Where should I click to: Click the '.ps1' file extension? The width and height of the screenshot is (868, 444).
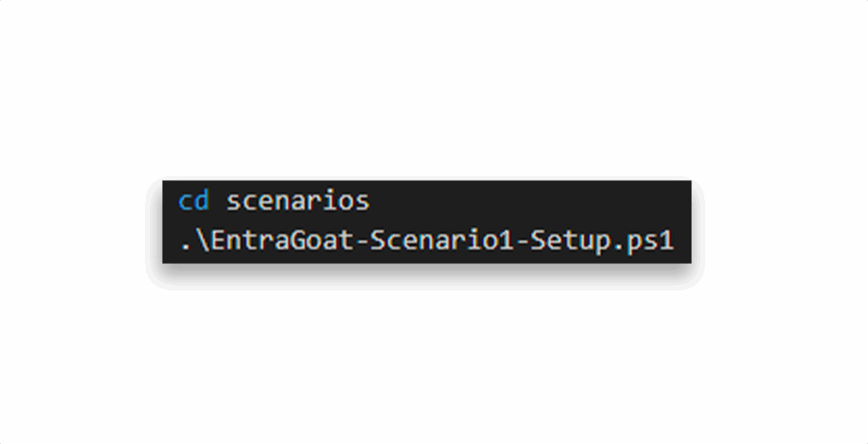(643, 242)
